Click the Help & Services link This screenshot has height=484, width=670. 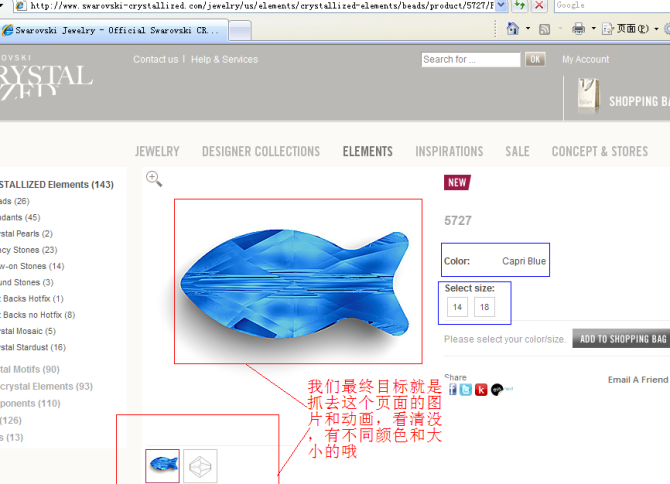tap(224, 59)
